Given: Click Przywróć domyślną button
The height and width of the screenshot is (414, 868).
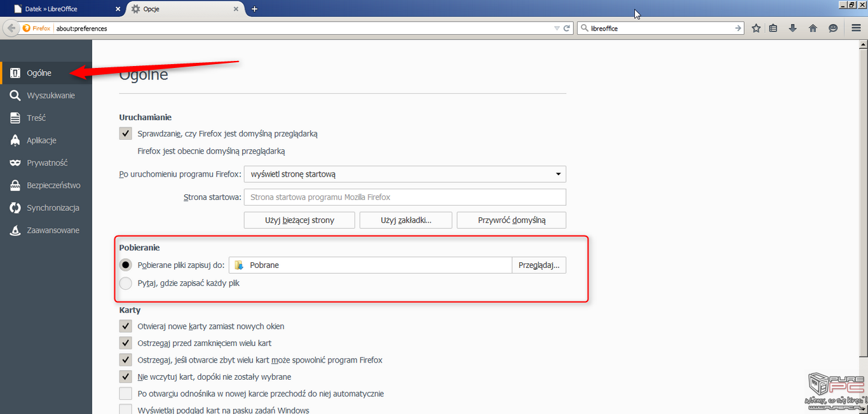Looking at the screenshot, I should pyautogui.click(x=512, y=220).
